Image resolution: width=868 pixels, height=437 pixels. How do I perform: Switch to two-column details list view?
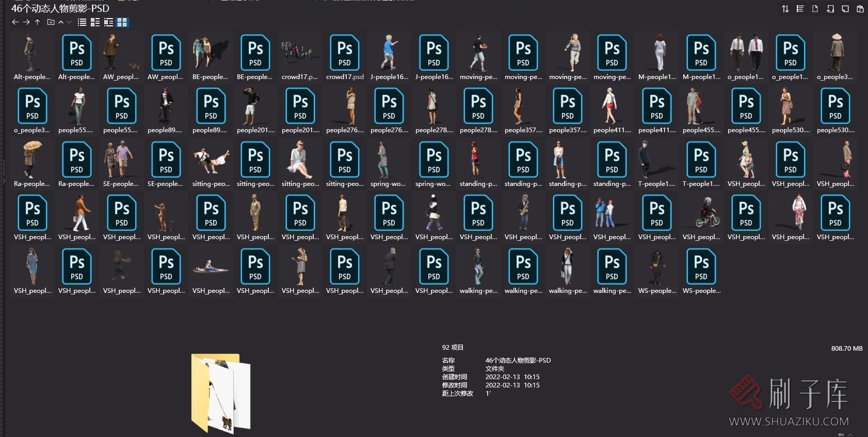click(95, 22)
